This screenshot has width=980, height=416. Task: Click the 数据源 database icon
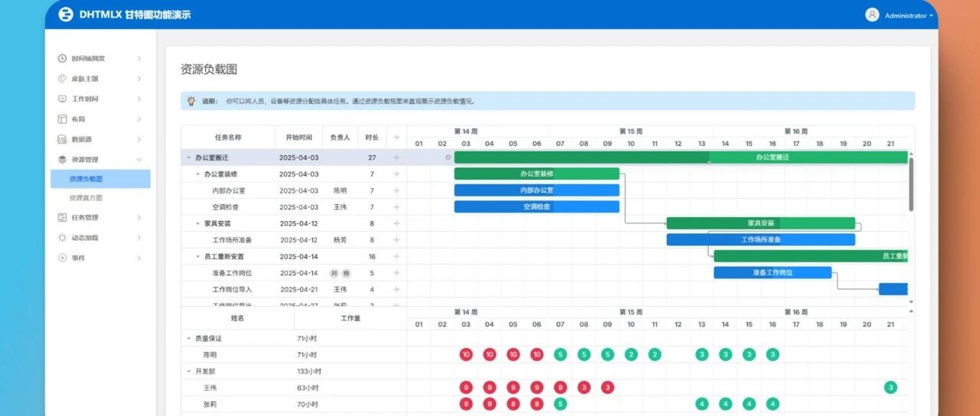click(x=62, y=139)
